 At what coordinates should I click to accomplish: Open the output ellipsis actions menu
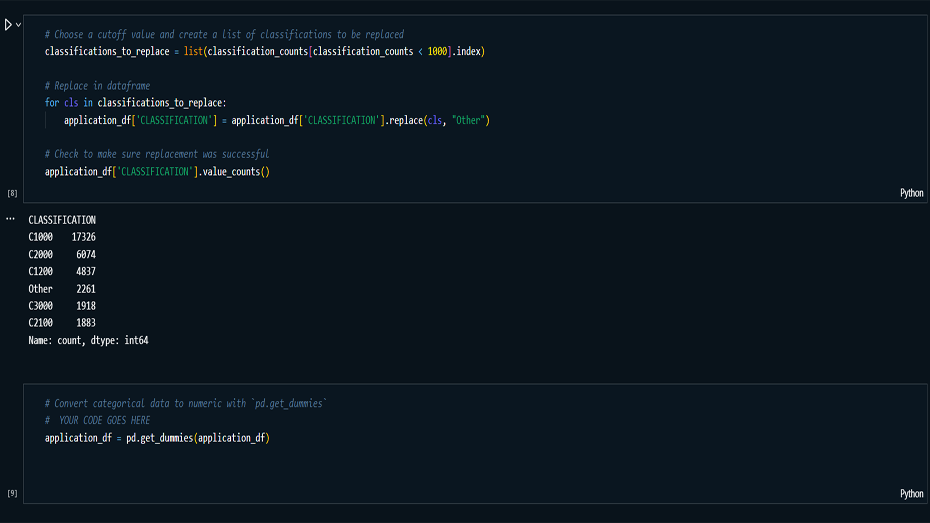pyautogui.click(x=10, y=218)
